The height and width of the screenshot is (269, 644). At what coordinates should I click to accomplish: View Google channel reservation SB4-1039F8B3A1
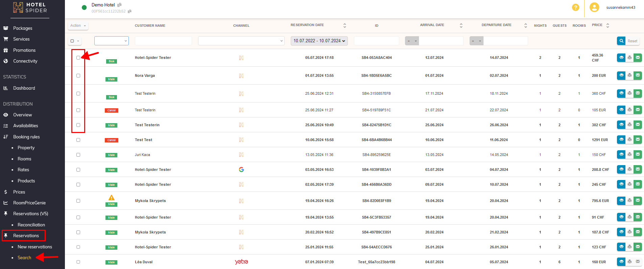[621, 170]
